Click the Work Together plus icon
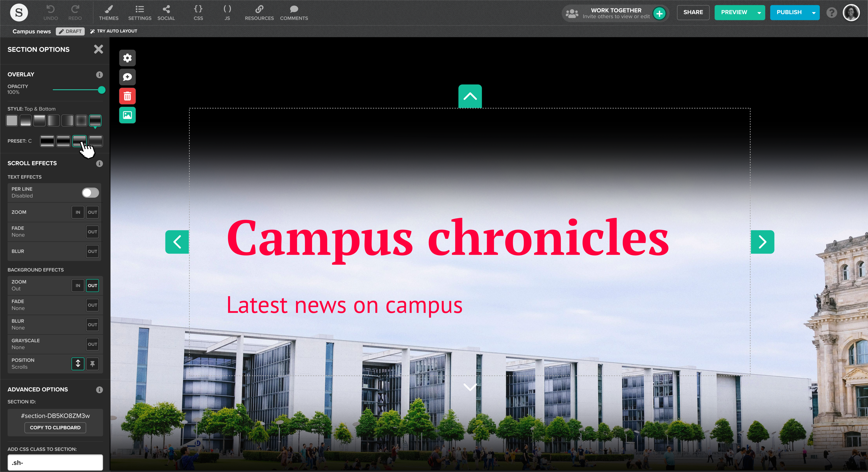Image resolution: width=868 pixels, height=472 pixels. pyautogui.click(x=659, y=14)
